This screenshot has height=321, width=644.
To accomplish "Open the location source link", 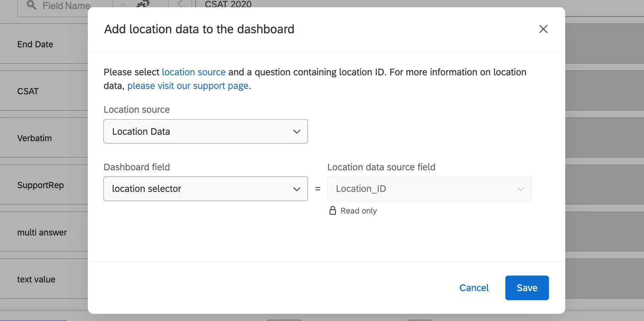I will [194, 72].
